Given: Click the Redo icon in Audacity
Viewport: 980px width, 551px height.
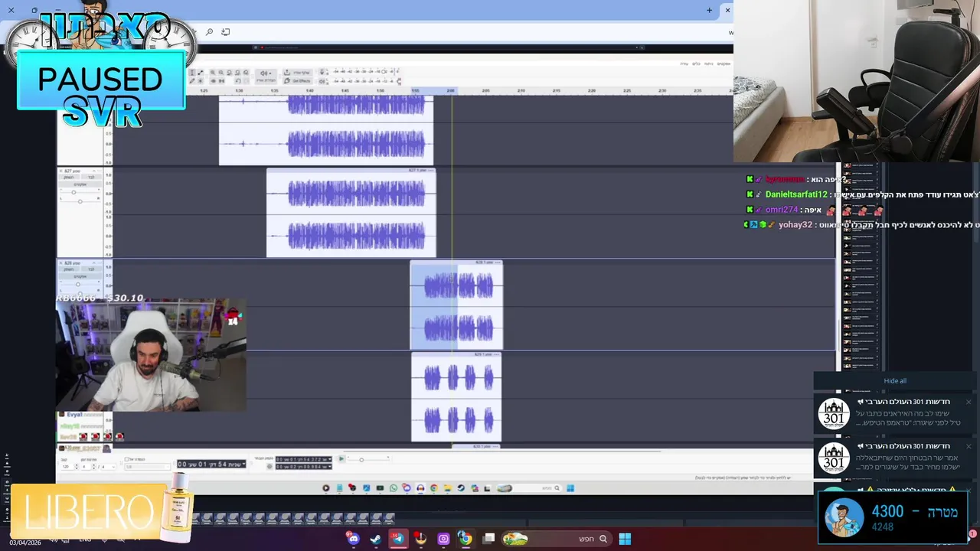Looking at the screenshot, I should click(x=246, y=81).
